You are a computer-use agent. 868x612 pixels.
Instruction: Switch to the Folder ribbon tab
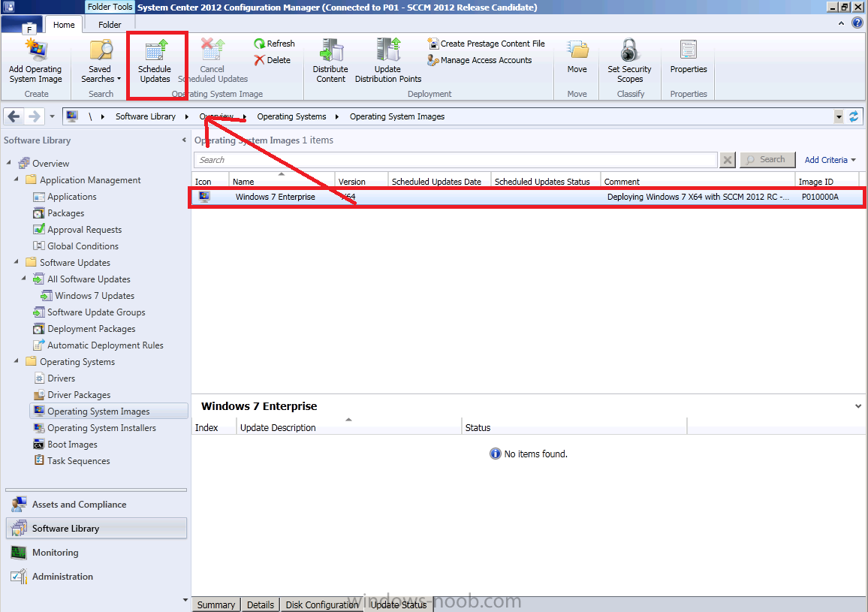110,25
